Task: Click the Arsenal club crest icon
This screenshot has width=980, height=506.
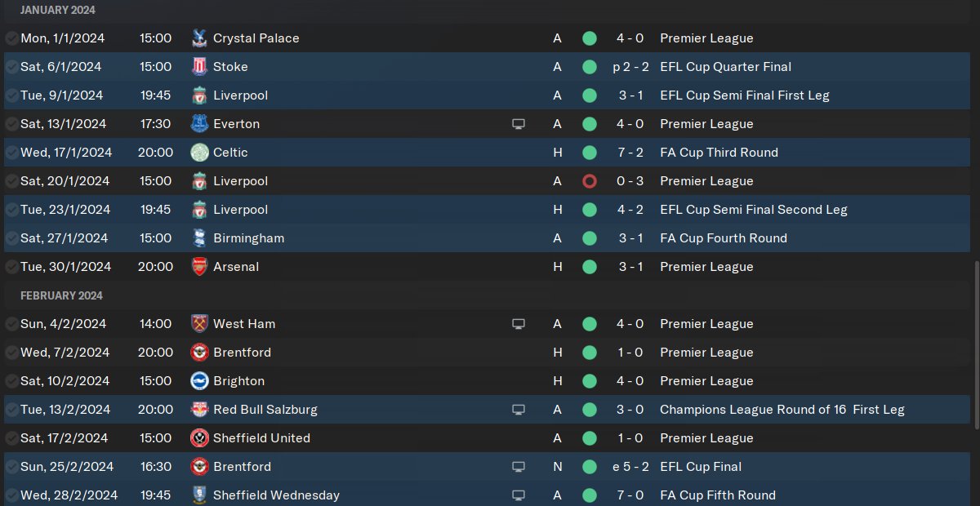Action: point(199,267)
